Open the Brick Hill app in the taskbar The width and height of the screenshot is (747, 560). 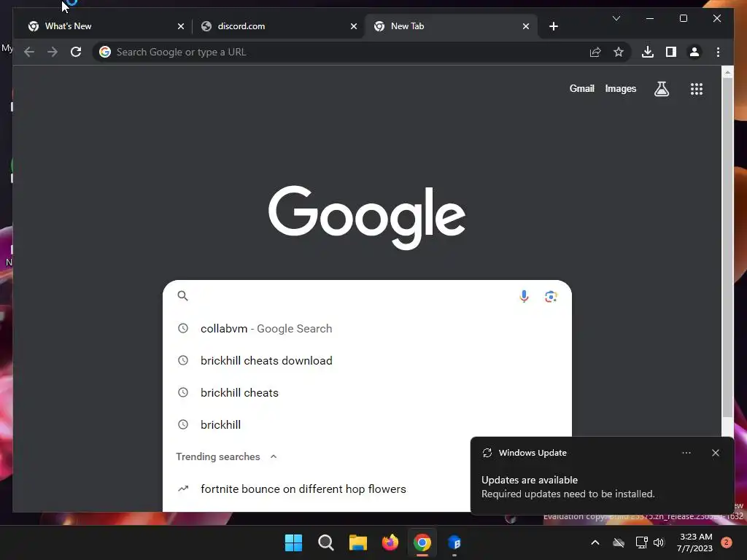point(454,542)
